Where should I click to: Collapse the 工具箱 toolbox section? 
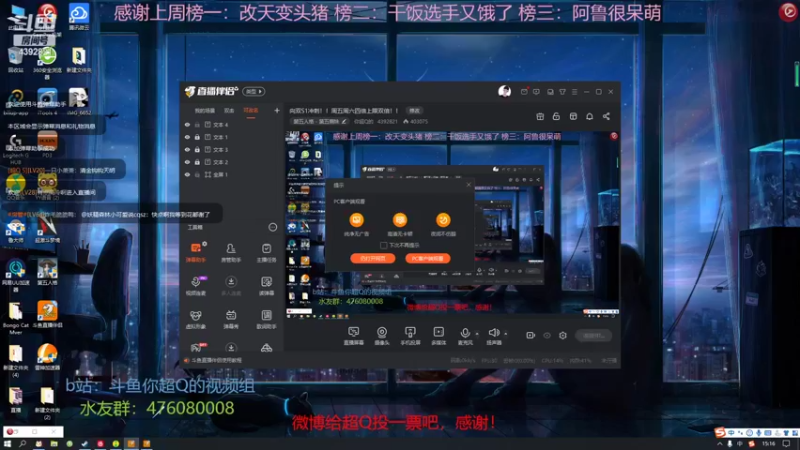[272, 227]
